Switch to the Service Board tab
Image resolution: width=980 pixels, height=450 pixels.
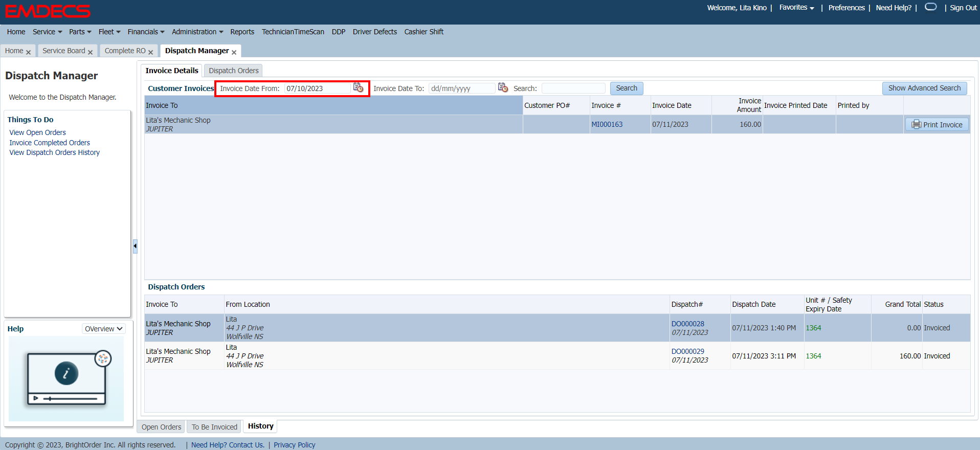pyautogui.click(x=64, y=51)
